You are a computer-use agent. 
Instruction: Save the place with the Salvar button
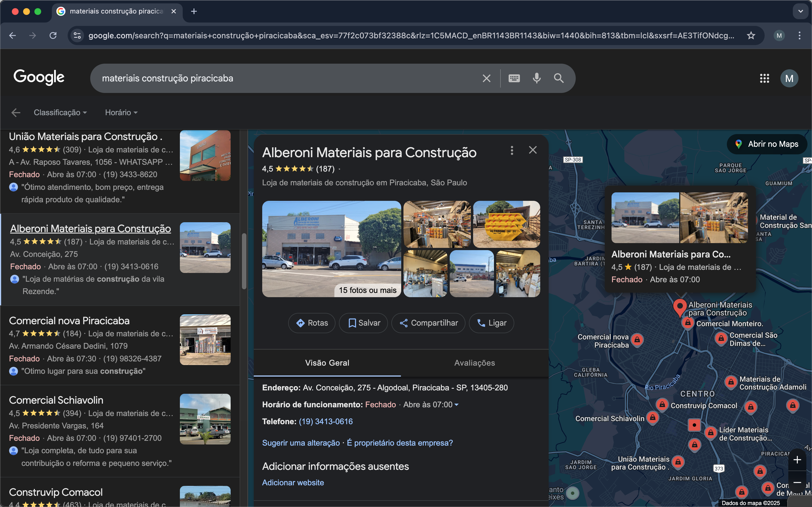[363, 323]
